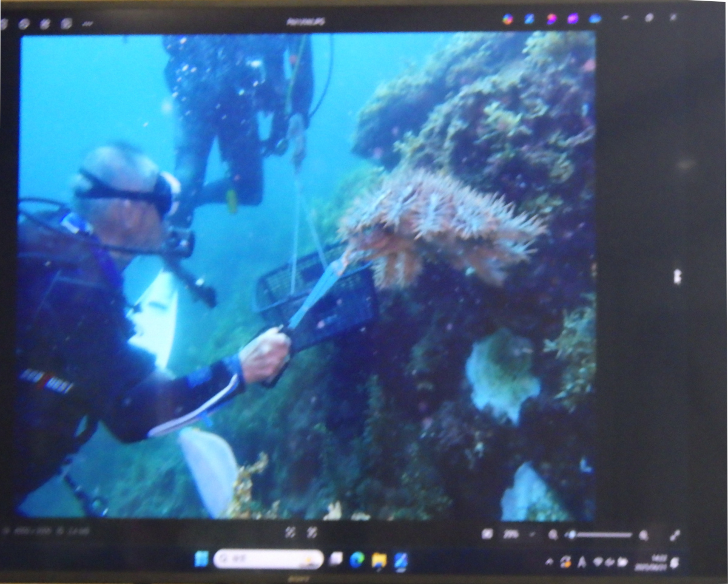The width and height of the screenshot is (728, 584).
Task: Open Microsoft Edge from the taskbar
Action: click(357, 560)
